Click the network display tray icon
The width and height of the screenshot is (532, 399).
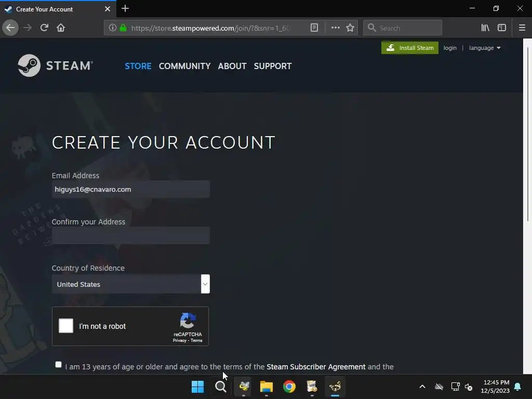(455, 387)
